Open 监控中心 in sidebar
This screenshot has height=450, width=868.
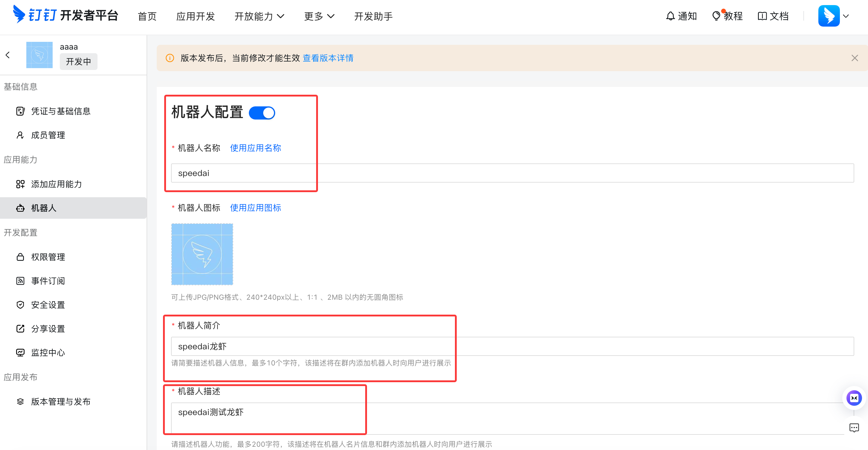[x=73, y=352]
